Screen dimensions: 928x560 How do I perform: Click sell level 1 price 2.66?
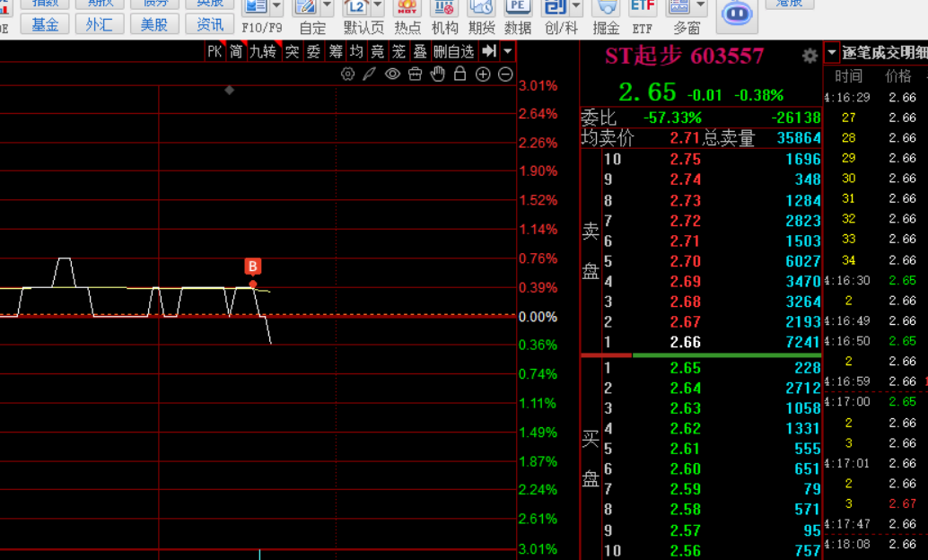(x=686, y=342)
